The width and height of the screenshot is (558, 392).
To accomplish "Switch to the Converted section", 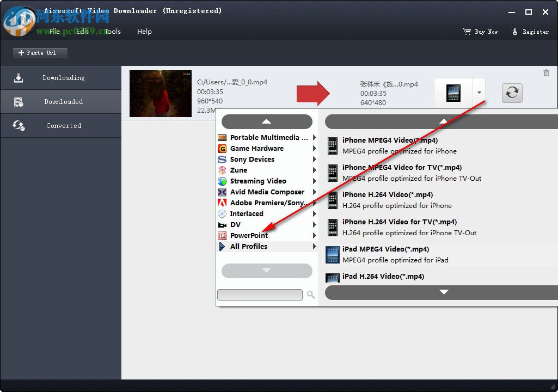I will [x=63, y=125].
